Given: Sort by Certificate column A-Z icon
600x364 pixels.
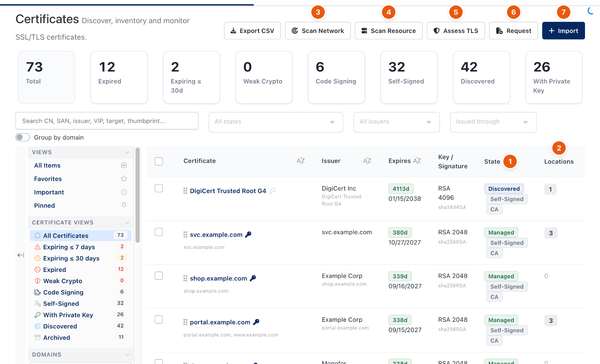Looking at the screenshot, I should 300,161.
